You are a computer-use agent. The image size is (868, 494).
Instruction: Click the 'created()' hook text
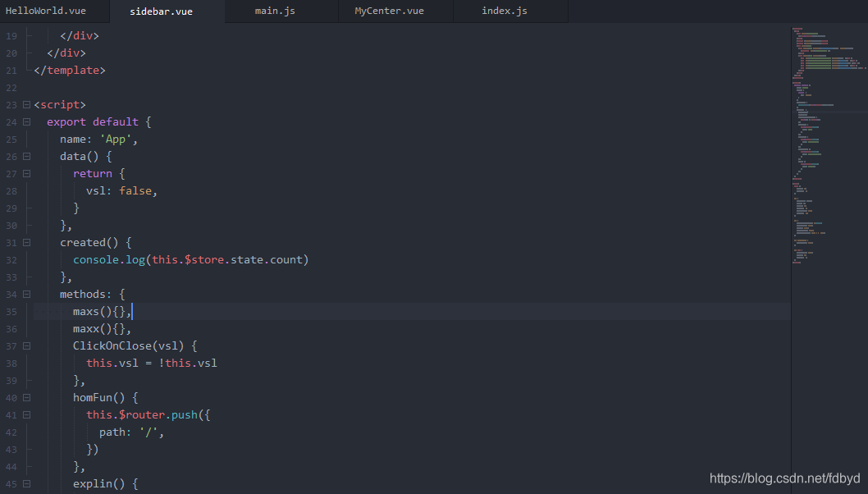(x=89, y=243)
